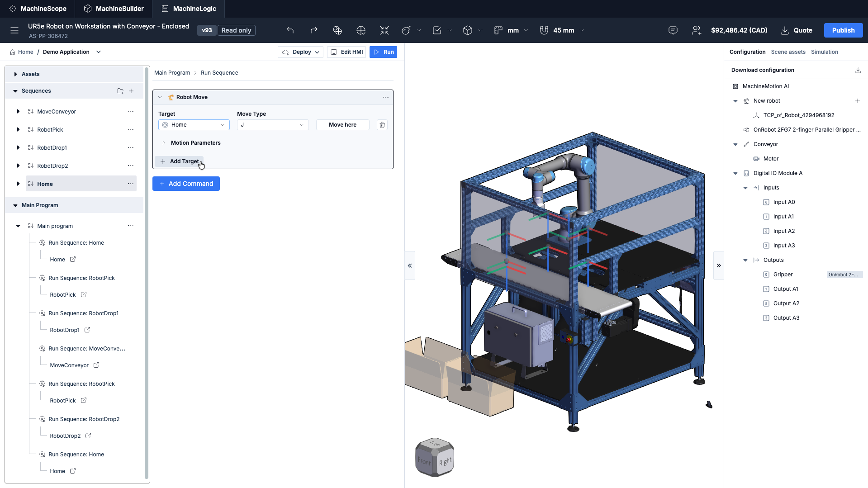Open the Target dropdown showing Home
Viewport: 868px width, 488px height.
pyautogui.click(x=194, y=125)
